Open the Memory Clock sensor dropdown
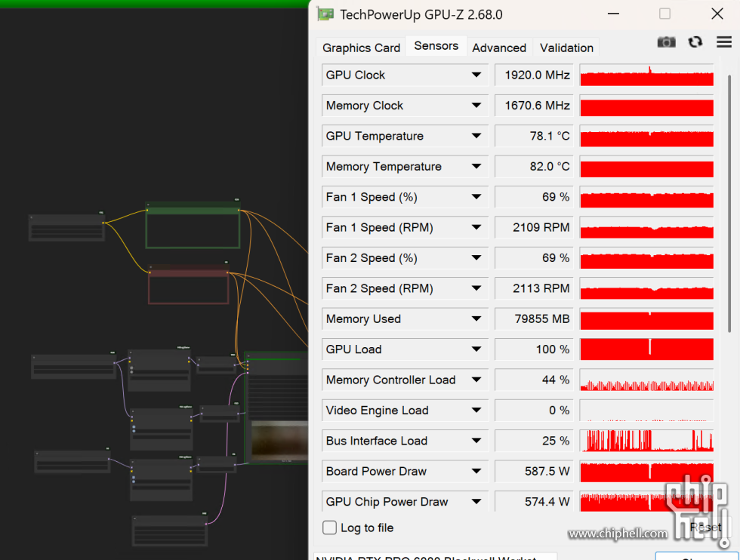 click(476, 106)
